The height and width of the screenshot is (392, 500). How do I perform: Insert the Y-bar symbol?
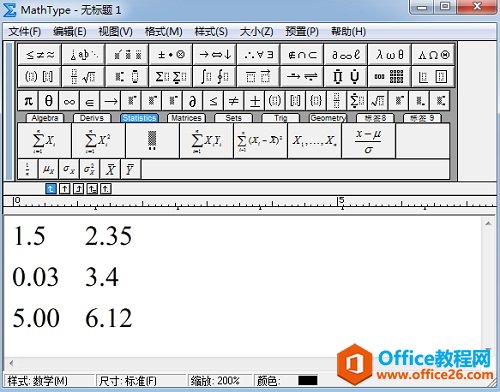pos(130,169)
